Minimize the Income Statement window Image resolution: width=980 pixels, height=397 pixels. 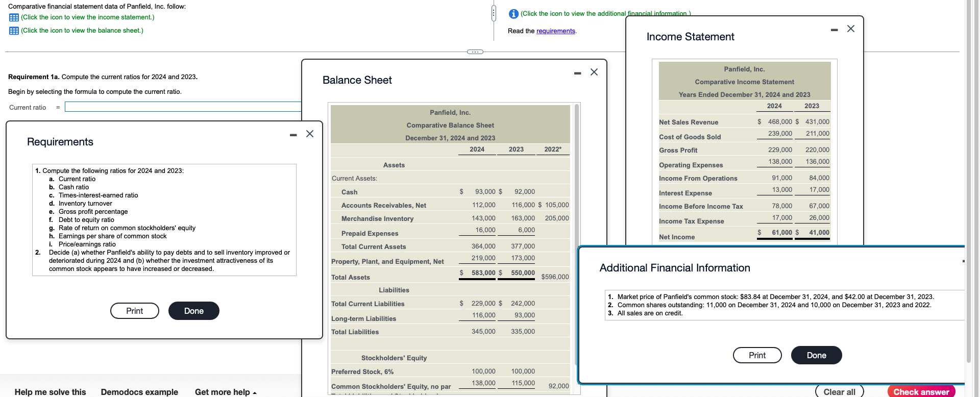pos(834,30)
